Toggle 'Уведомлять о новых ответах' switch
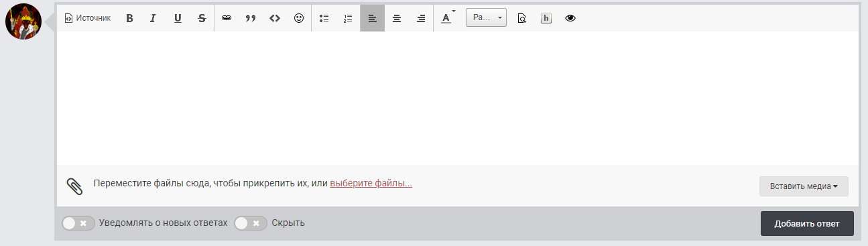This screenshot has width=868, height=246. (78, 223)
